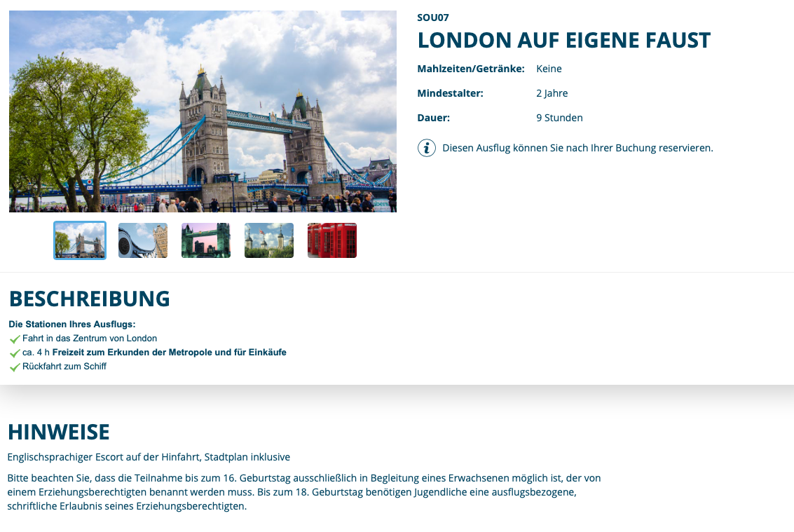
Task: Click the Dauer 9 Stunden value
Action: pos(559,118)
